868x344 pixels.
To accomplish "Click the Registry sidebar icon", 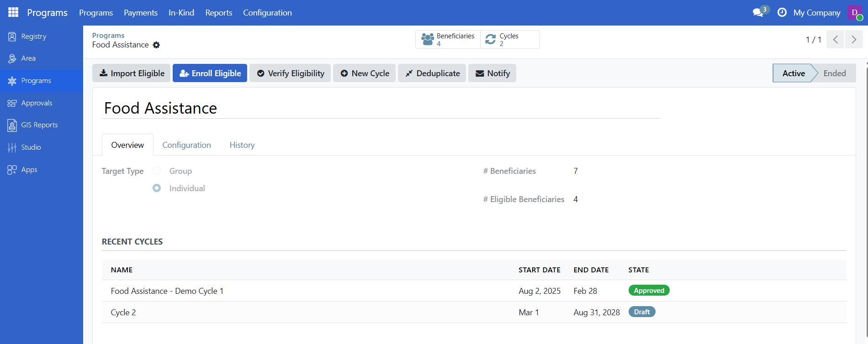I will tap(12, 36).
